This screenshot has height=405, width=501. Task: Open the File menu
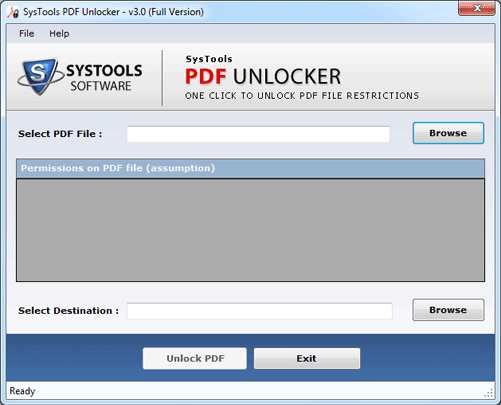click(x=26, y=34)
